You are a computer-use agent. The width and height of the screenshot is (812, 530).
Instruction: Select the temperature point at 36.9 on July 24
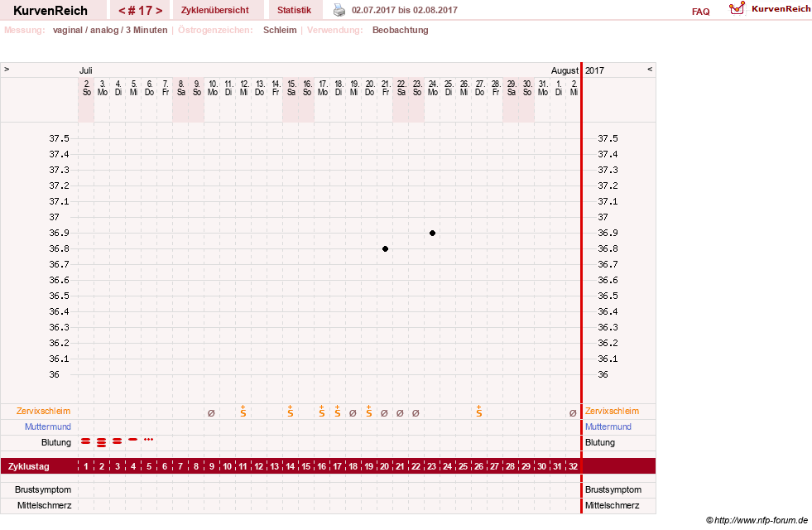[x=432, y=234]
